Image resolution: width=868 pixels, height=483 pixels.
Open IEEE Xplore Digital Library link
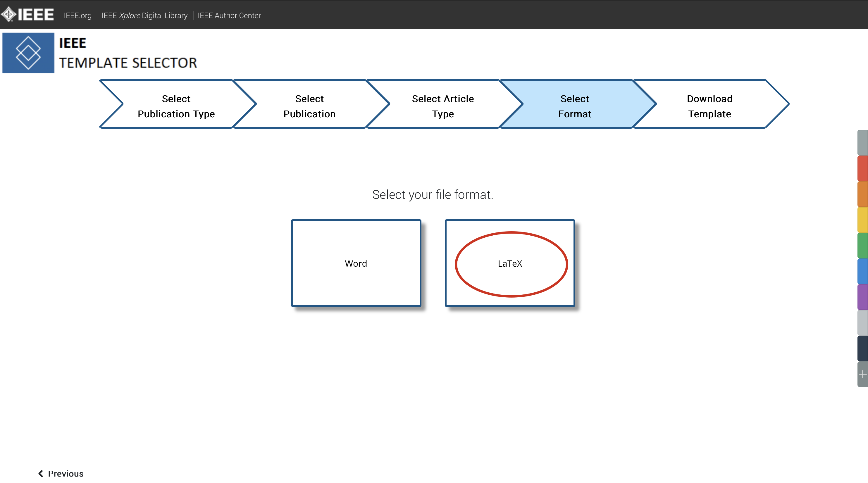[x=144, y=15]
